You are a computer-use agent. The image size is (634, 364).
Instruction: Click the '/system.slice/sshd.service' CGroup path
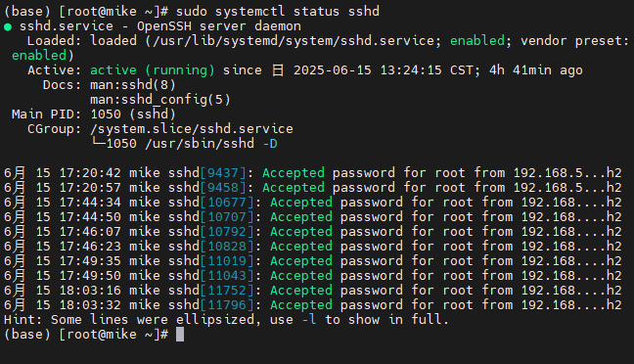click(192, 129)
